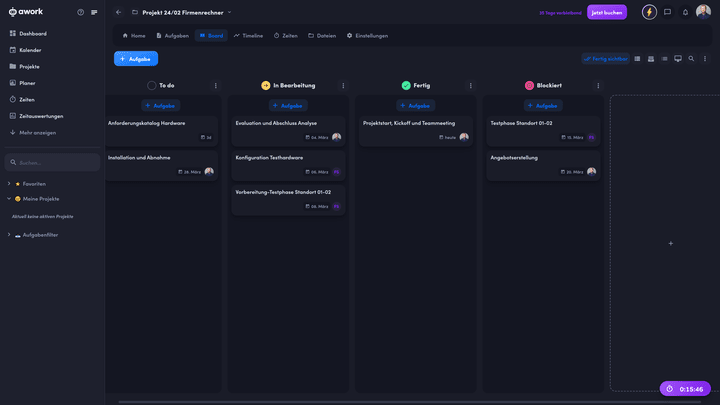Open the Zeiten tab

pyautogui.click(x=286, y=35)
